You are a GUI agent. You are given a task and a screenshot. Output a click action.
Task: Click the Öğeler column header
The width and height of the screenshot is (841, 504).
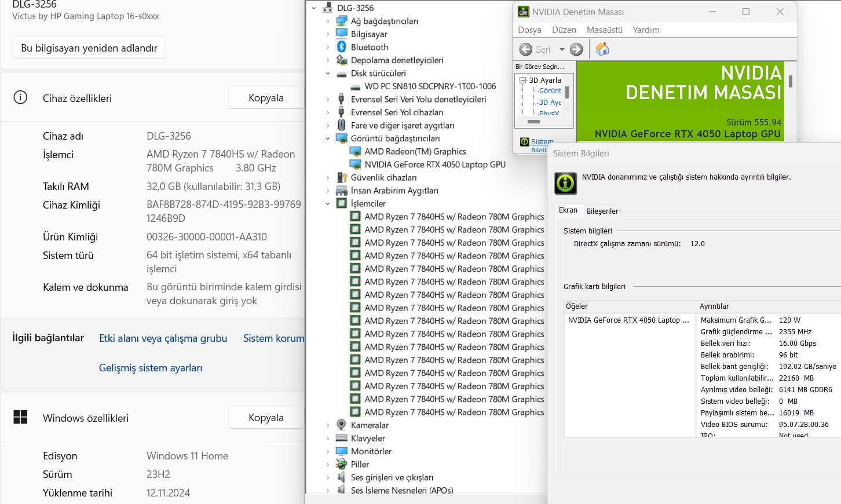click(630, 306)
